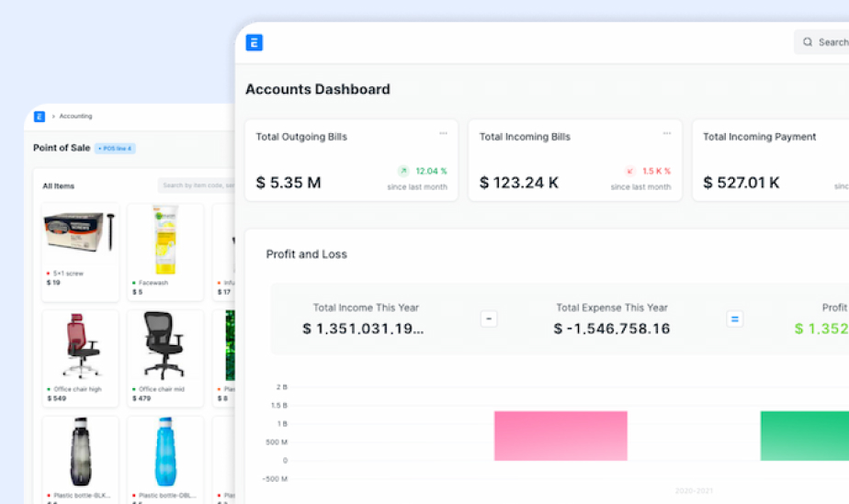Click the red down-arrow trend icon
Image resolution: width=849 pixels, height=504 pixels.
pos(629,171)
